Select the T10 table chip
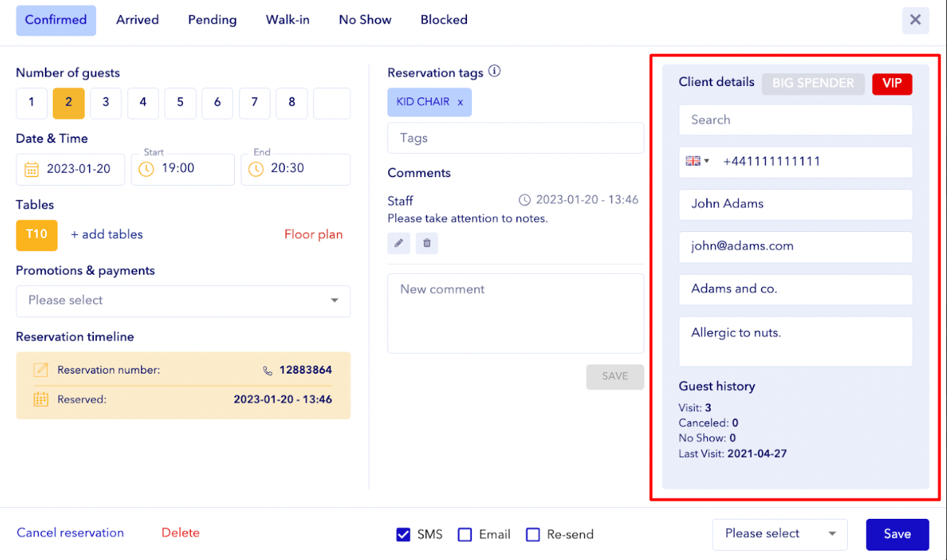Screen dimensions: 947x560 click(37, 235)
